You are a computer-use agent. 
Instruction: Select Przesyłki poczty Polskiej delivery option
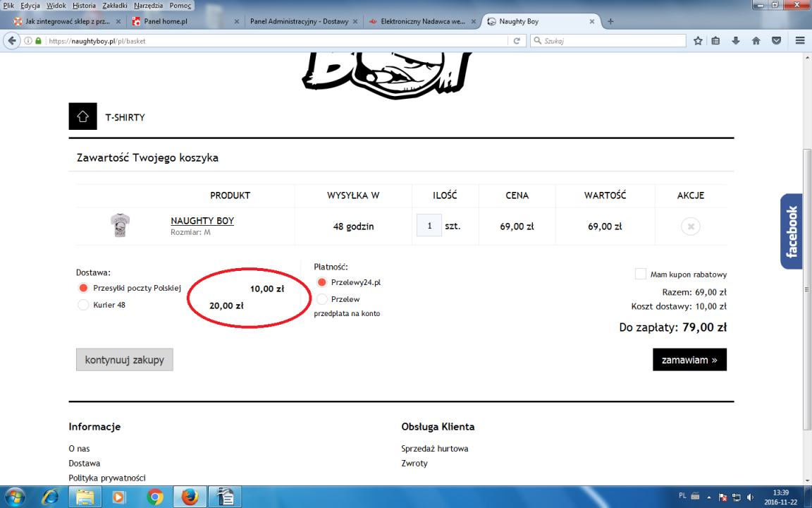pyautogui.click(x=83, y=288)
